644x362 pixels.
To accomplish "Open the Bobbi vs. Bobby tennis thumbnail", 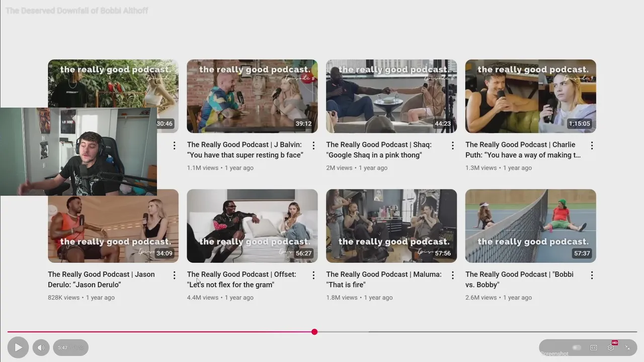I will 531,226.
